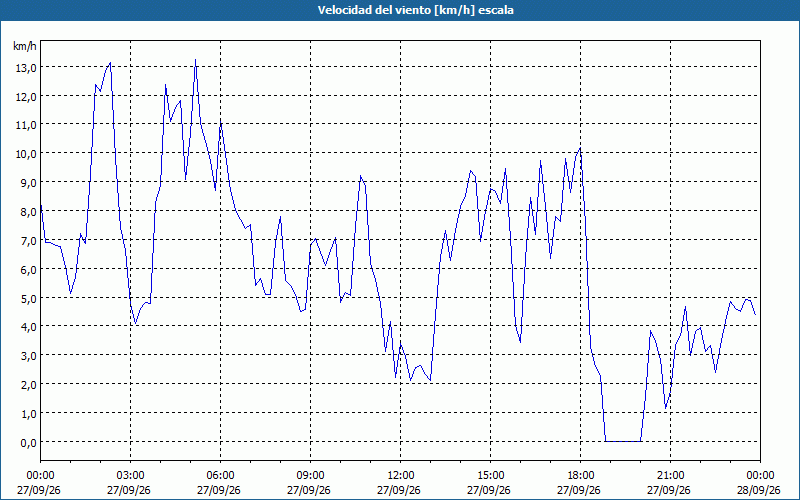The width and height of the screenshot is (800, 500).
Task: Click the 'km/h' unit label
Action: coord(25,46)
